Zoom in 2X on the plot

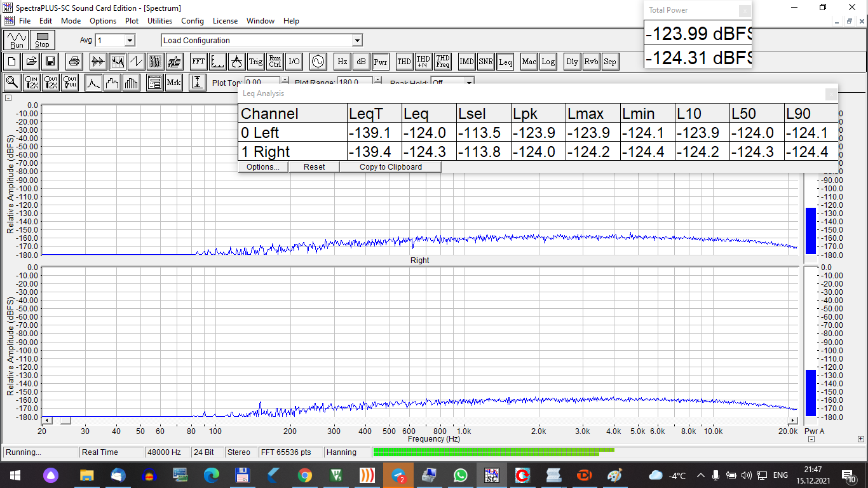(32, 83)
